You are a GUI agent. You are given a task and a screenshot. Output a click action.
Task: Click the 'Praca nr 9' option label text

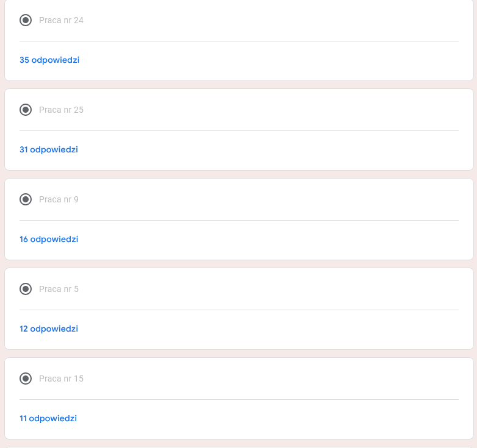point(59,199)
